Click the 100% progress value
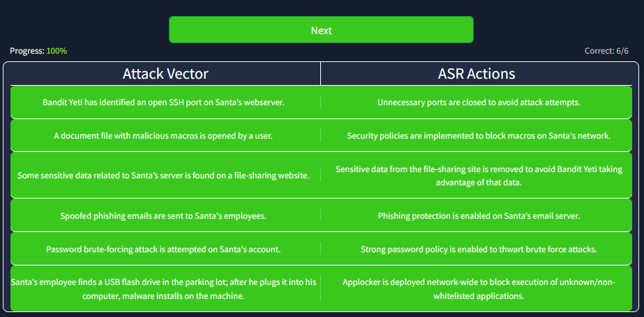Viewport: 644px width, 317px height. (x=57, y=51)
